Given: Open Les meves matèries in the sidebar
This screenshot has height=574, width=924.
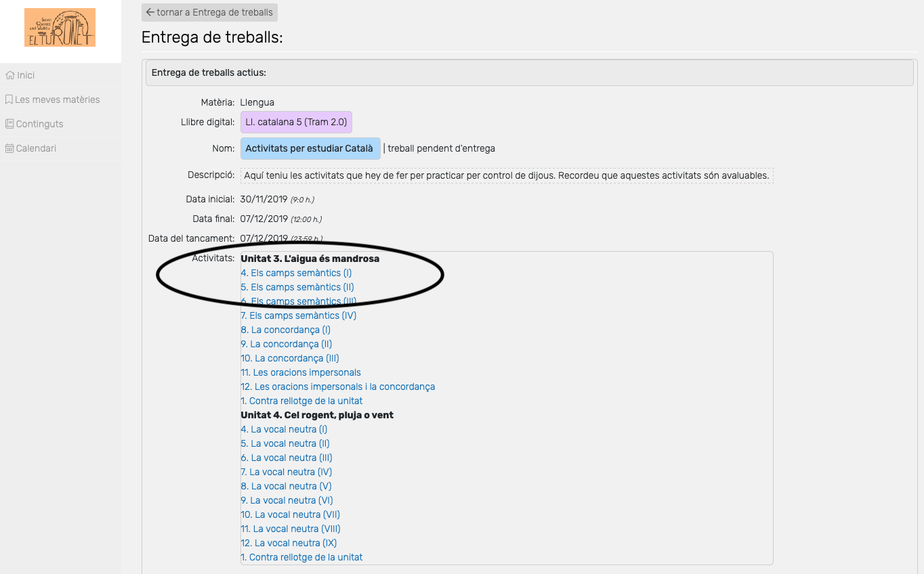Looking at the screenshot, I should tap(57, 100).
